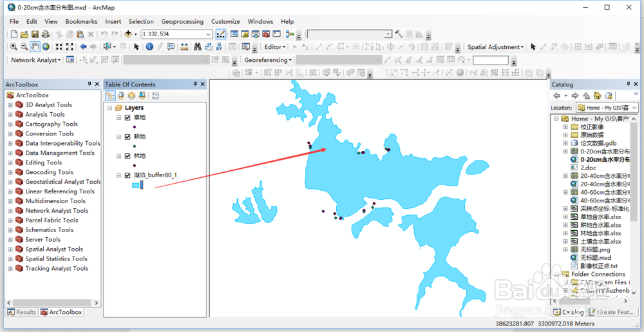This screenshot has width=644, height=332.
Task: Go back to previous extent blue arrow
Action: tap(83, 47)
